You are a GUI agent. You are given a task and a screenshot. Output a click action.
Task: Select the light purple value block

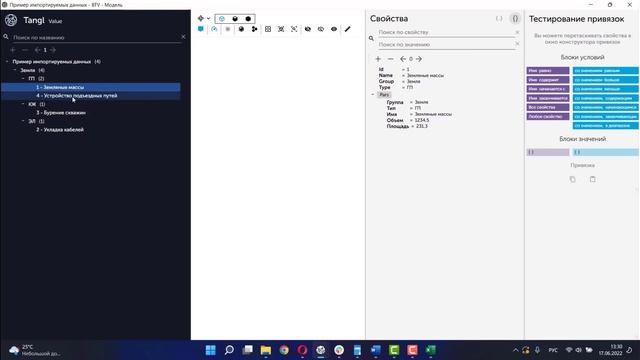(x=548, y=152)
